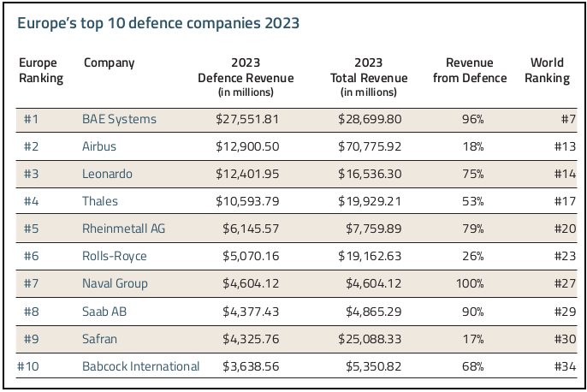Click Rheinmetall defence revenue $6,145.57
587x392 pixels.
251,229
